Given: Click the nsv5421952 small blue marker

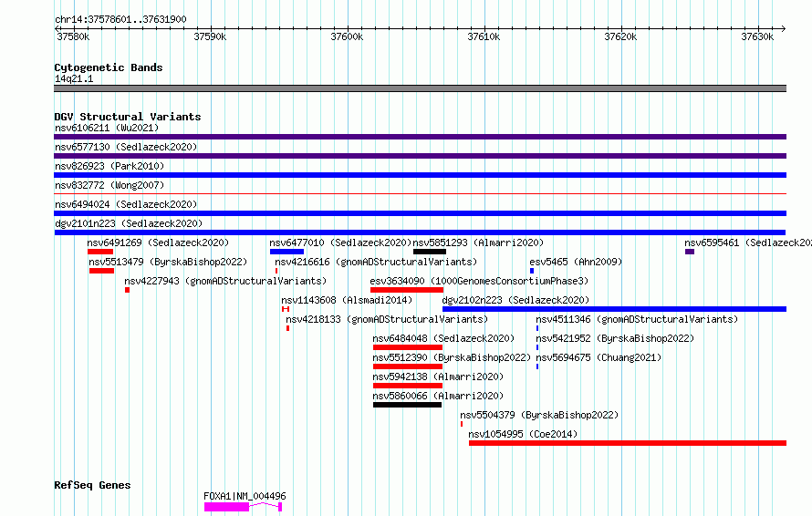Looking at the screenshot, I should tap(537, 347).
